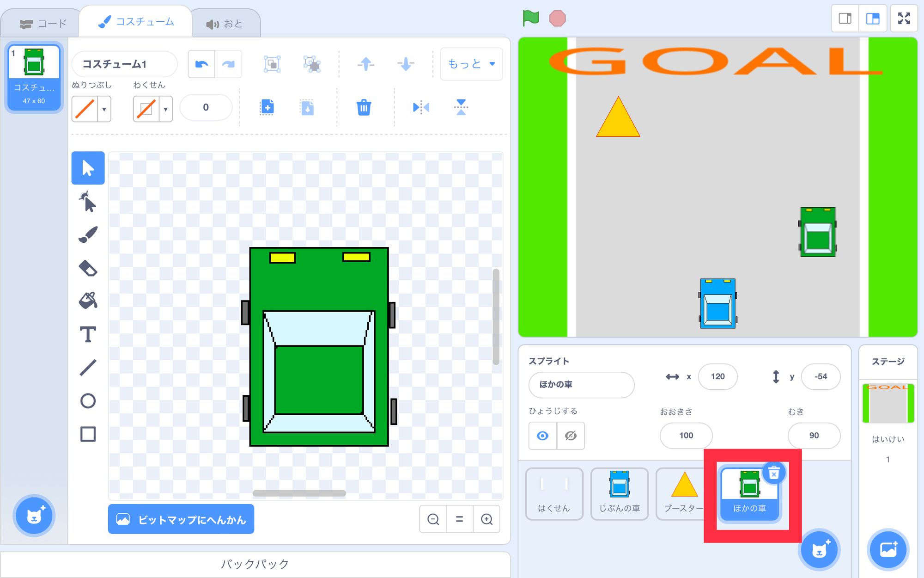Screen dimensions: 924x578
Task: Open the バックパック panel
Action: point(255,564)
